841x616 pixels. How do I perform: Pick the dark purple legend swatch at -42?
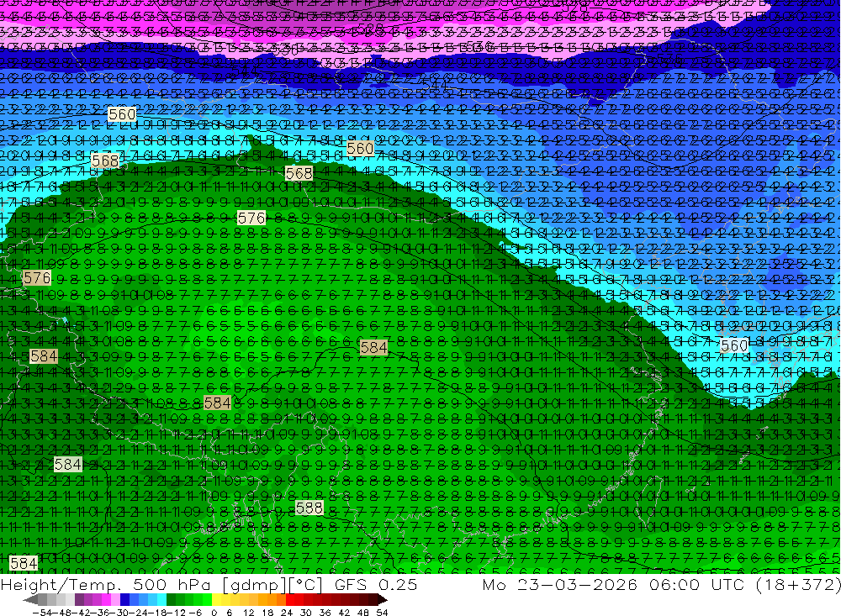(79, 599)
